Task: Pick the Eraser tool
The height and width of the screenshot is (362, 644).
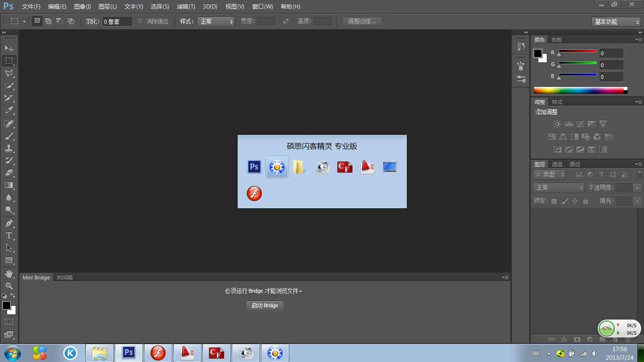Action: click(x=9, y=173)
